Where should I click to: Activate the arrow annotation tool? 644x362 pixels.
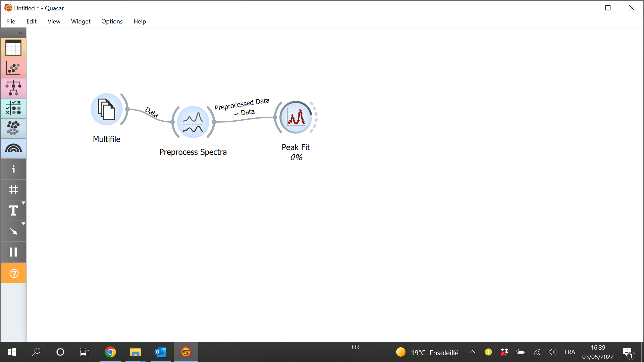click(13, 231)
